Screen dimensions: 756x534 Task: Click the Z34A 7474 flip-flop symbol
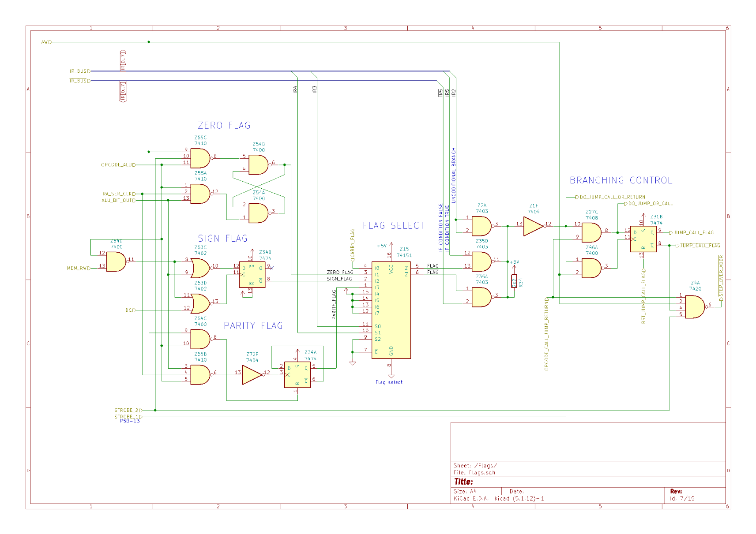pyautogui.click(x=297, y=375)
